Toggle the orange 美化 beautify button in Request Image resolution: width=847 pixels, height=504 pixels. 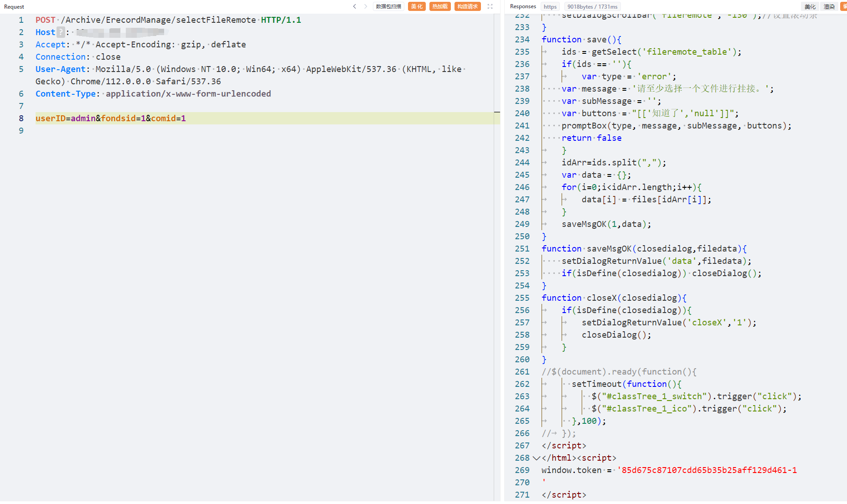click(417, 6)
